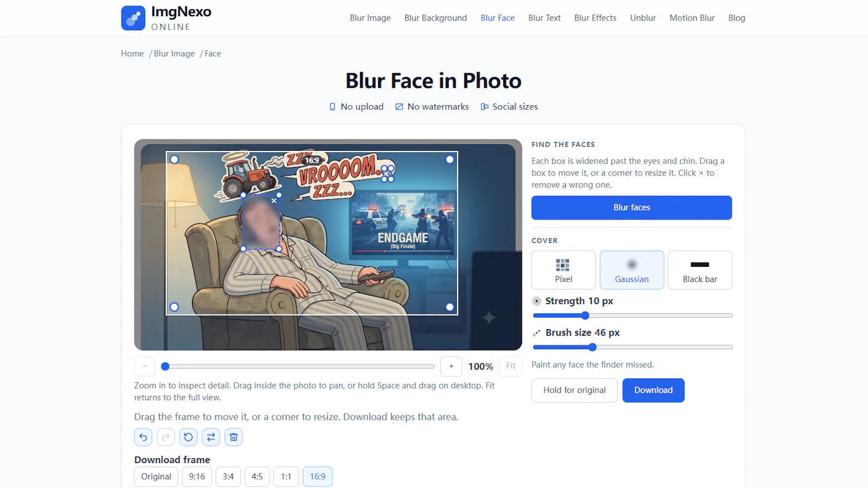Click the zoom level slider handle

[x=165, y=367]
